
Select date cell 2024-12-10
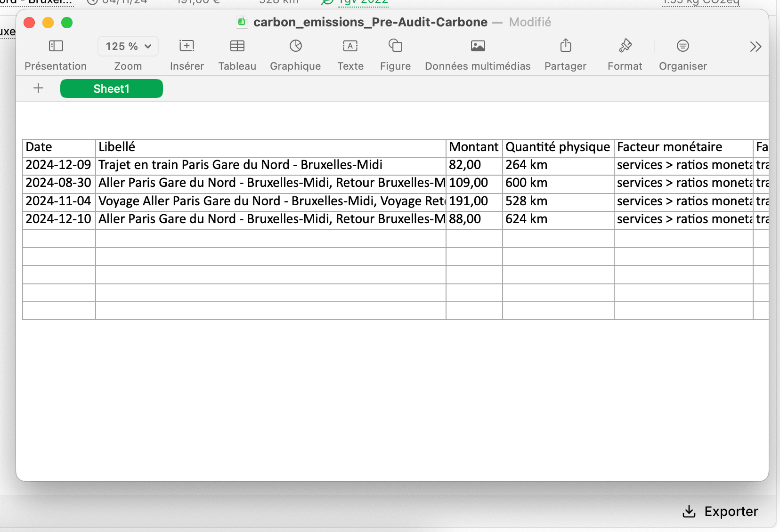pyautogui.click(x=59, y=220)
